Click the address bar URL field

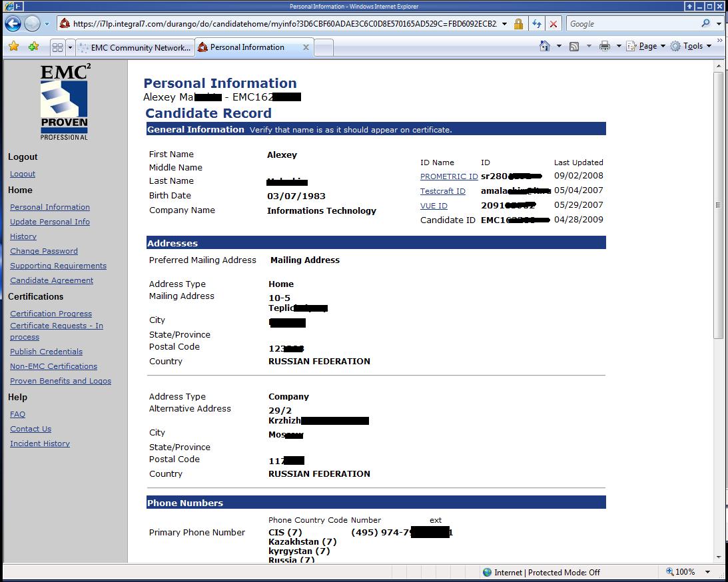pos(284,24)
